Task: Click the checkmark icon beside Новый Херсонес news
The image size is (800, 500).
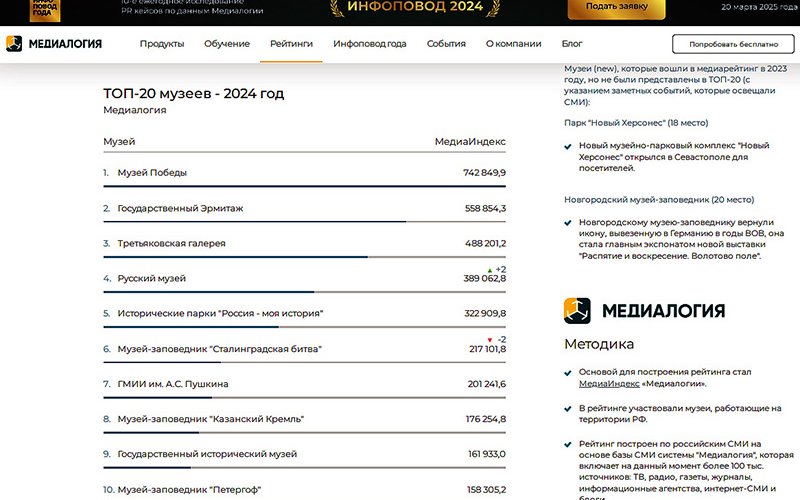Action: click(x=568, y=147)
